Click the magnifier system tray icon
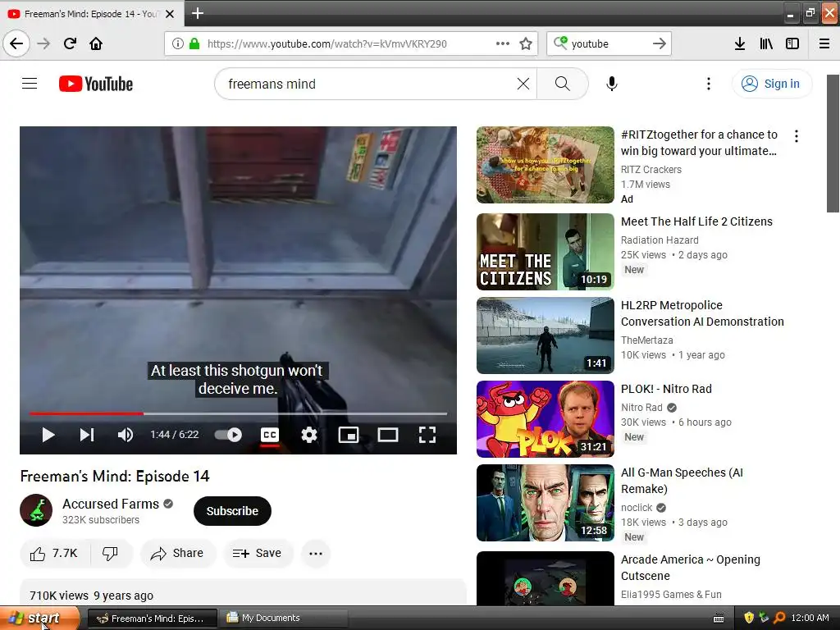840x630 pixels. point(779,618)
